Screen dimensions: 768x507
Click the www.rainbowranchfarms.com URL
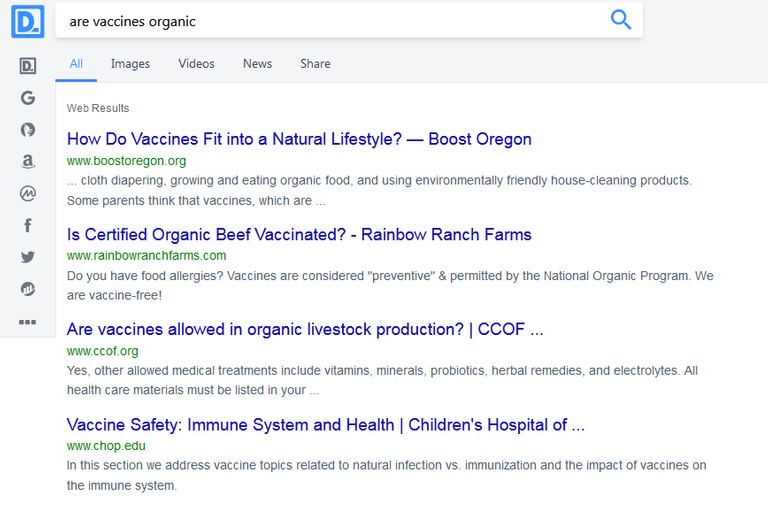point(146,256)
